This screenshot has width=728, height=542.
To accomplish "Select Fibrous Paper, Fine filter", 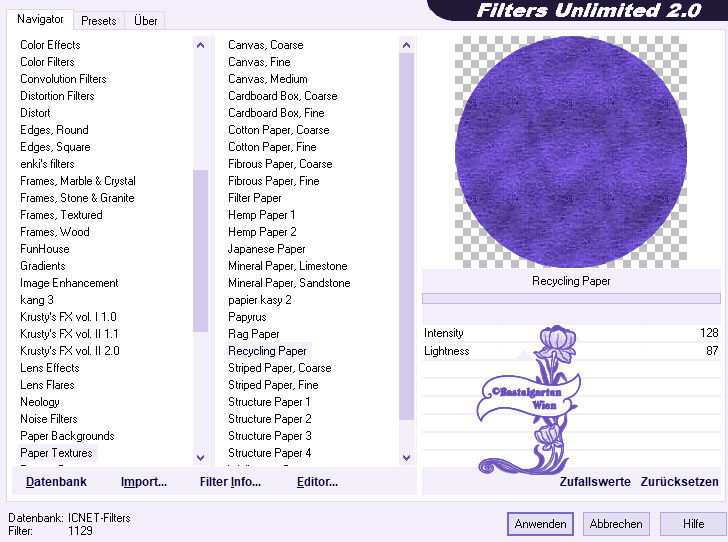I will 273,181.
